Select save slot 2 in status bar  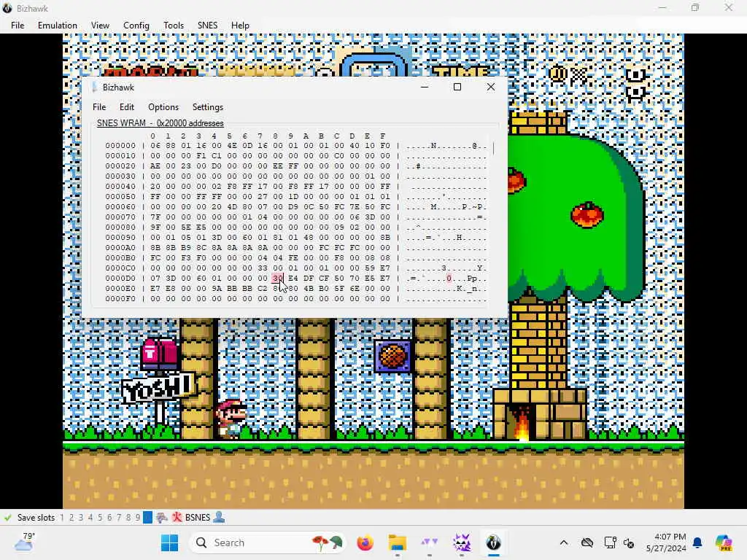[x=71, y=518]
